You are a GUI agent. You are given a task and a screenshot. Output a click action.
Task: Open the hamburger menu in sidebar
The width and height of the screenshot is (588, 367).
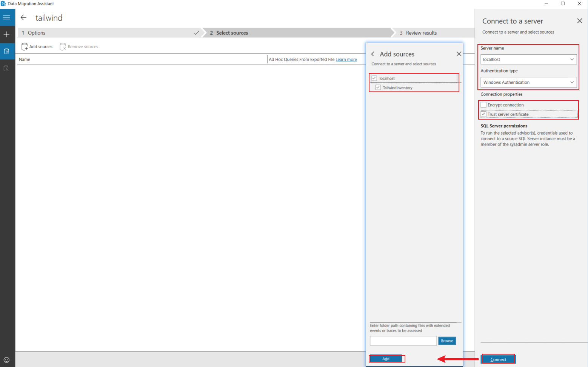pos(6,17)
